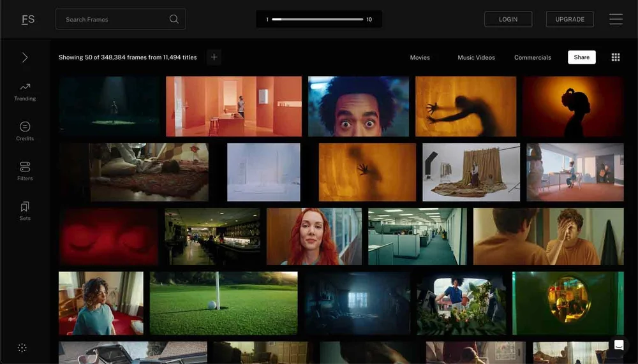Image resolution: width=638 pixels, height=364 pixels.
Task: Switch to the grid view icon
Action: 616,57
